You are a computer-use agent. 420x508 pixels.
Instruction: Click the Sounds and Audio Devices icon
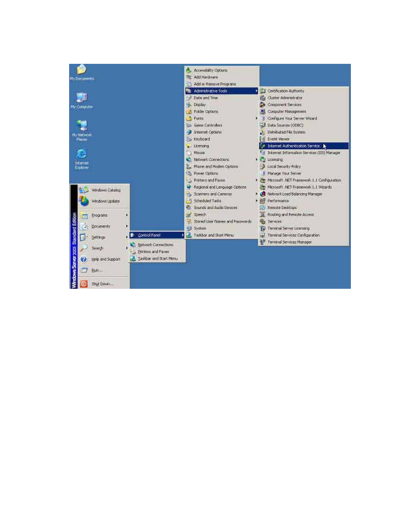pyautogui.click(x=189, y=208)
